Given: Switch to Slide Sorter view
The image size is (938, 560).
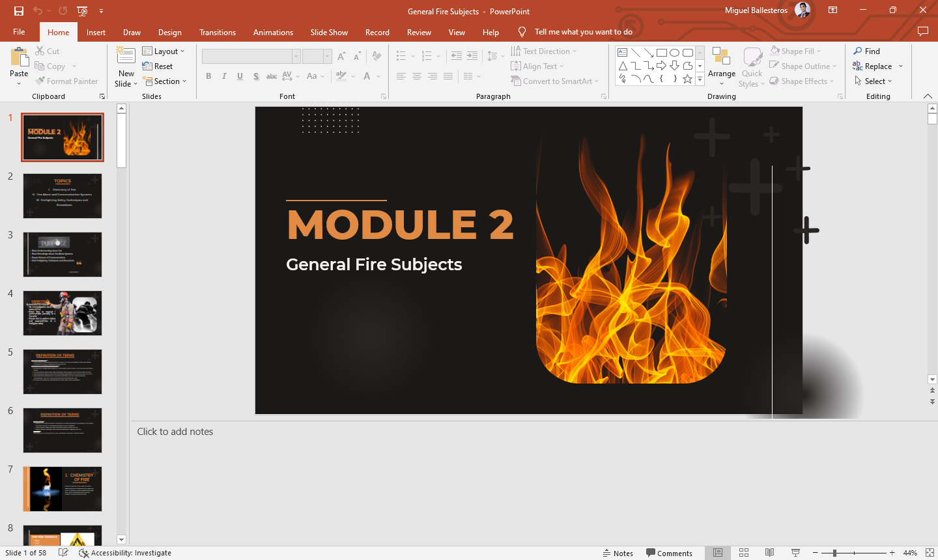Looking at the screenshot, I should pos(744,553).
